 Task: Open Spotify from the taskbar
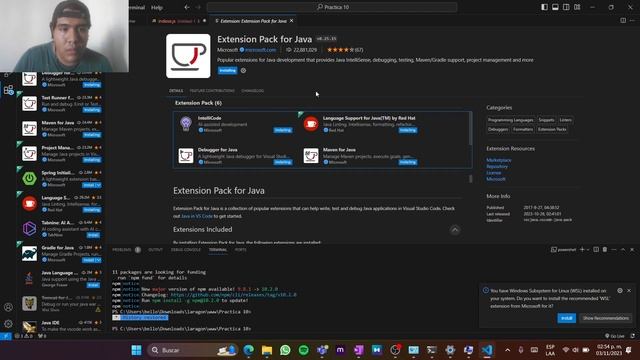click(x=303, y=350)
